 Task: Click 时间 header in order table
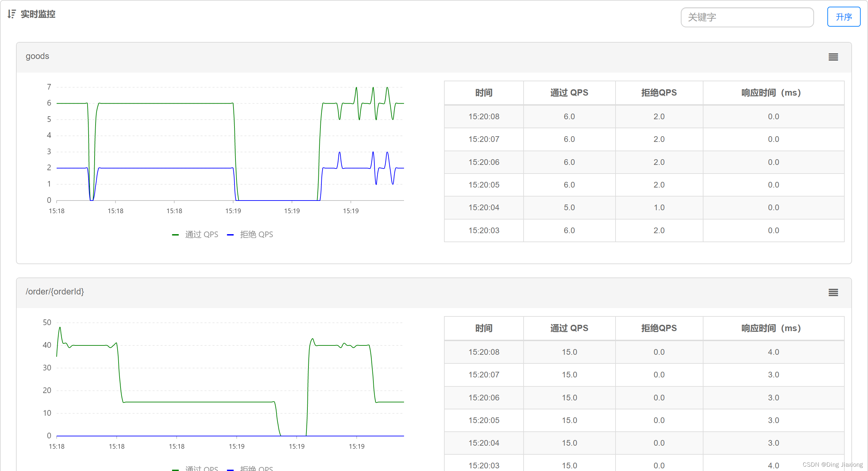(x=484, y=328)
